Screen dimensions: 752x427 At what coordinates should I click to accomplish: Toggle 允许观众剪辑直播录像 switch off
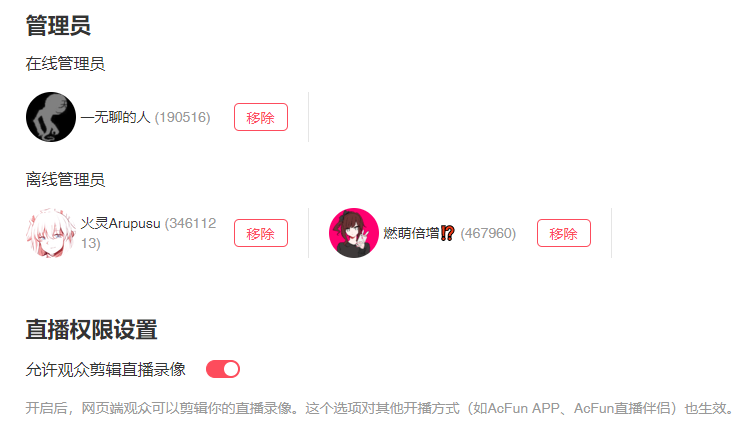(x=223, y=369)
